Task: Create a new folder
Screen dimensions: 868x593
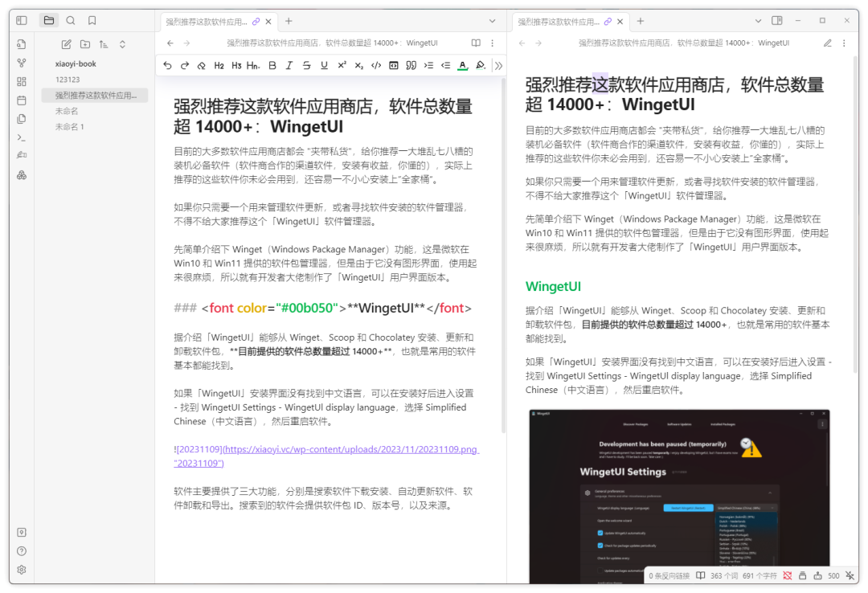Action: 84,44
